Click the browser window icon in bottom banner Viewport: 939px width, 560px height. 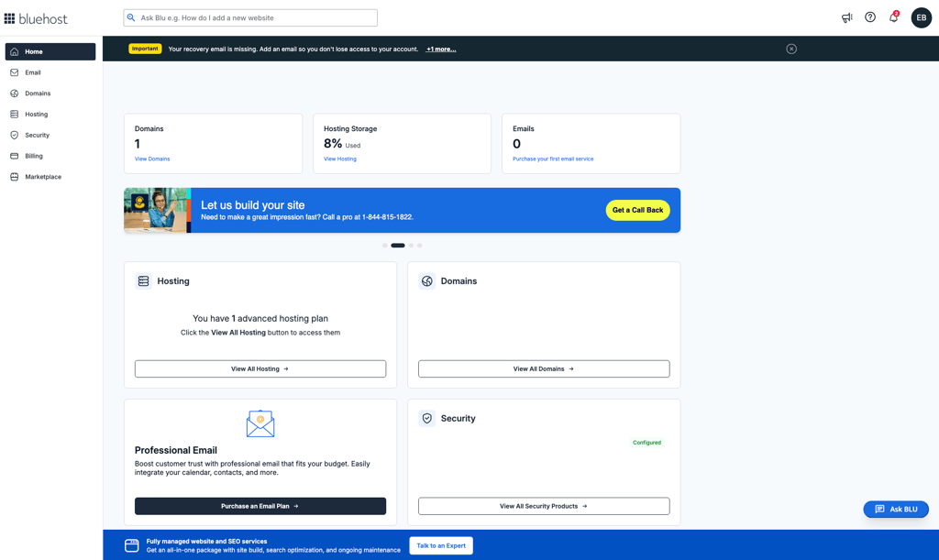pyautogui.click(x=132, y=545)
